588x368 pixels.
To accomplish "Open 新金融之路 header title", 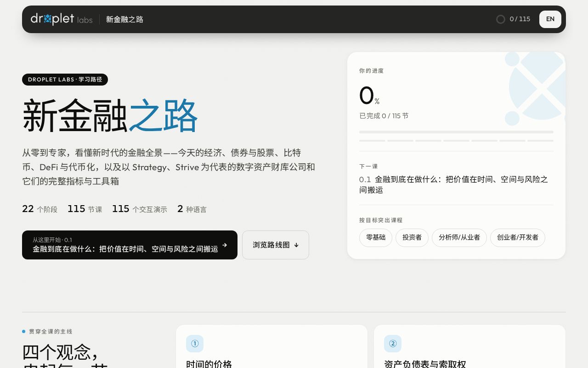I will pyautogui.click(x=124, y=19).
